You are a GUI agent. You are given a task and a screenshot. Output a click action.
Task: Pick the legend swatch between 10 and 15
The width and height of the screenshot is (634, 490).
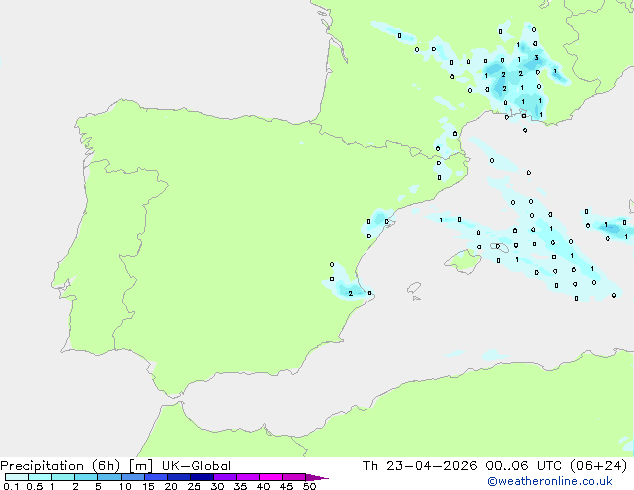132,477
